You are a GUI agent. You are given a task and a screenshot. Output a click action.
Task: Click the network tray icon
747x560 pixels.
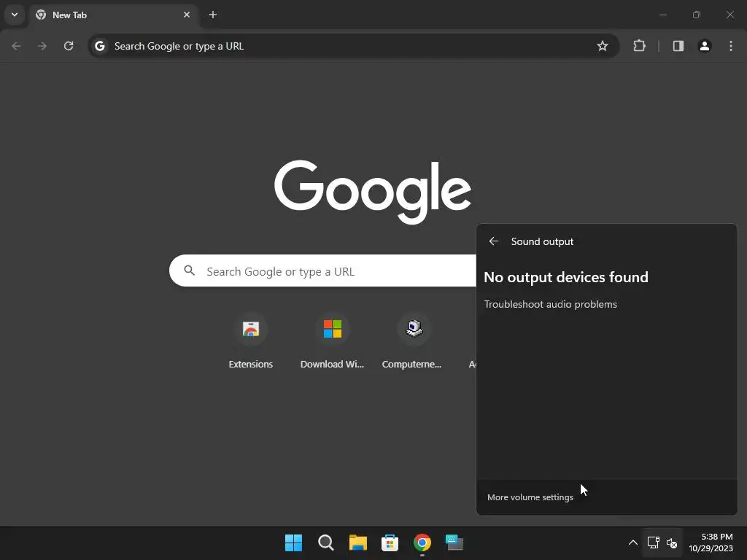coord(653,542)
